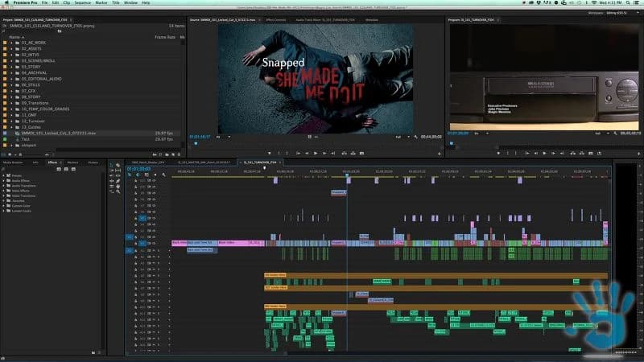Click the timeline playhead timecode 01:01:22:03

pyautogui.click(x=138, y=169)
